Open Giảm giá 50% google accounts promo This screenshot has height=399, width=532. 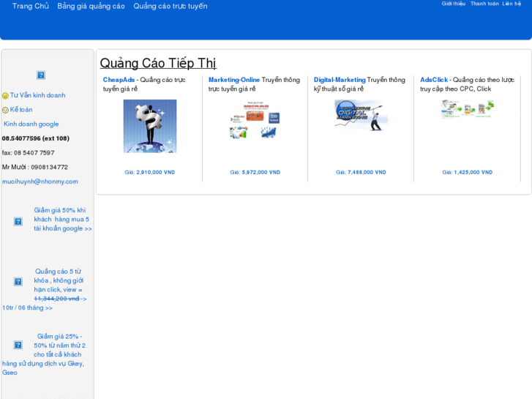click(63, 220)
